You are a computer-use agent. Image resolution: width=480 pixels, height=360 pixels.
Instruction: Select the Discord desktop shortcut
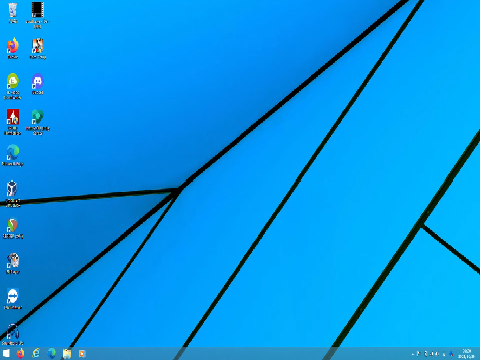38,84
